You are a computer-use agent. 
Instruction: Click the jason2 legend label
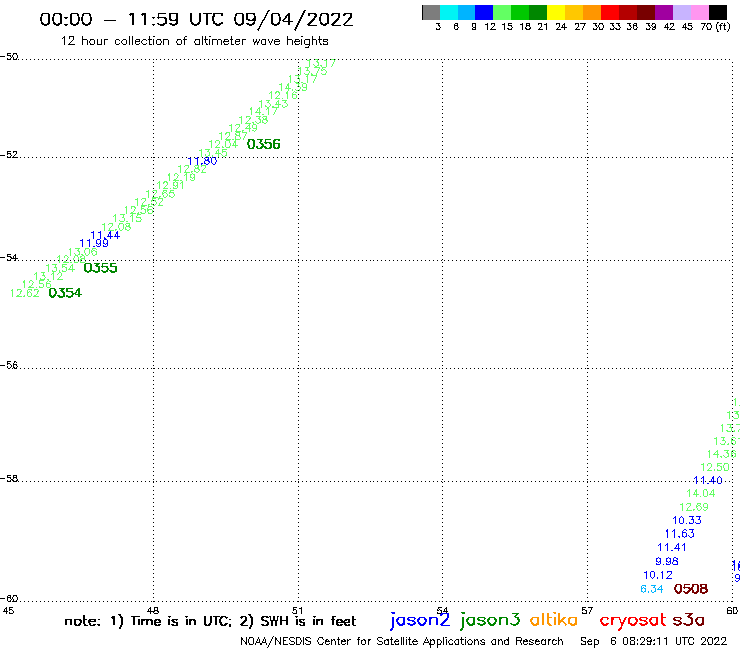pos(420,621)
